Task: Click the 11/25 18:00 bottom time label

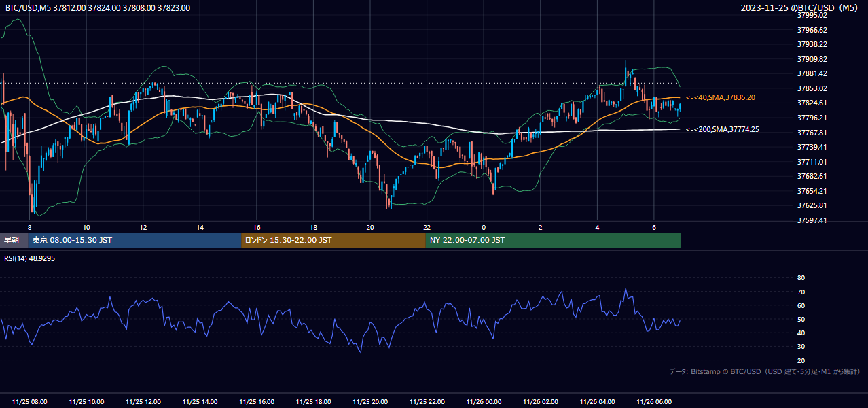Action: [x=314, y=402]
